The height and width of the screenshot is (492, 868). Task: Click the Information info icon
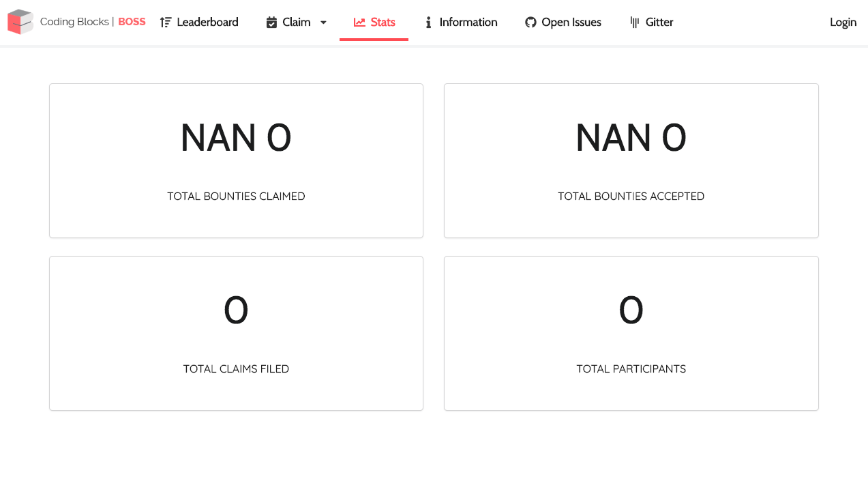tap(428, 22)
